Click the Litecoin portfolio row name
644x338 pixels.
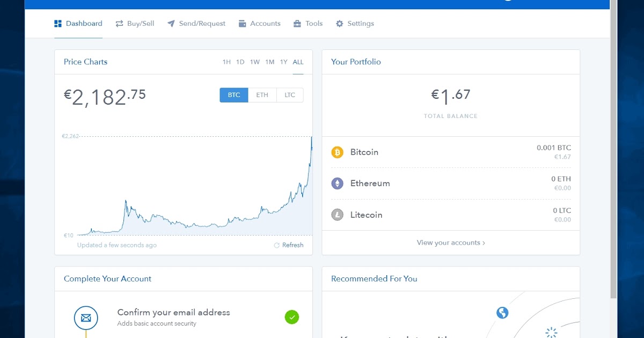click(x=367, y=215)
